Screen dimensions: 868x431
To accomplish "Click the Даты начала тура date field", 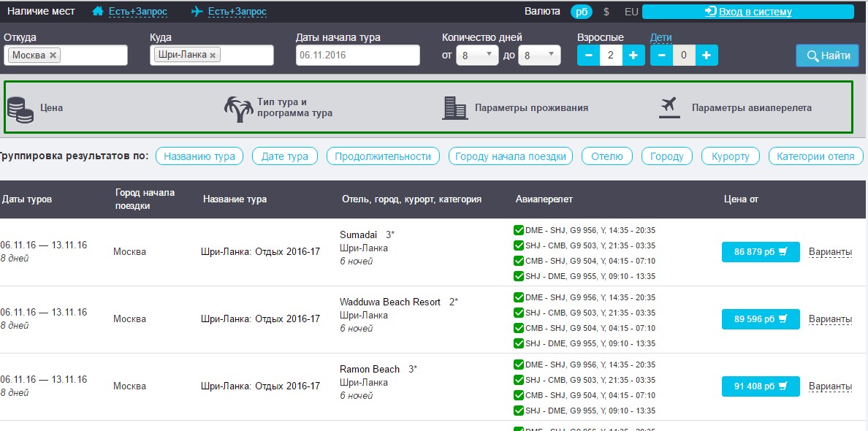I will [357, 56].
